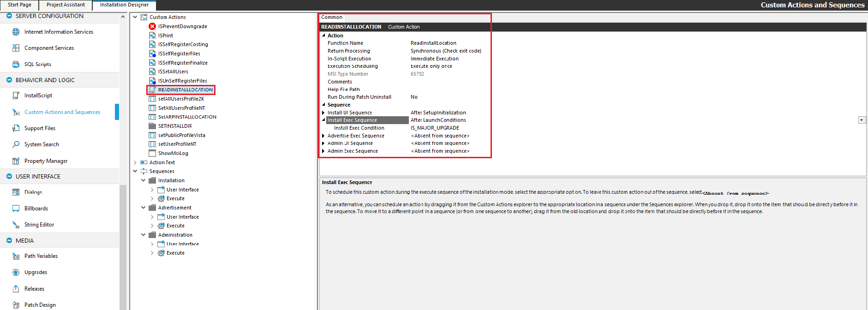Click User Interface icon under Advertisement
Image resolution: width=868 pixels, height=310 pixels.
click(x=161, y=217)
